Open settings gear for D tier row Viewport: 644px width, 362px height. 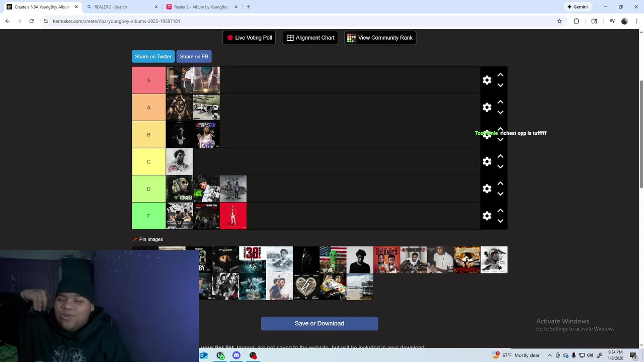click(487, 189)
